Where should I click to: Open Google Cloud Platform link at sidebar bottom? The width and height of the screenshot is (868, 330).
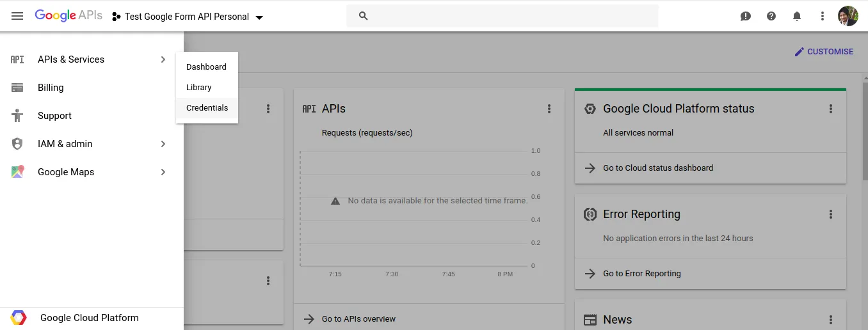pos(90,318)
